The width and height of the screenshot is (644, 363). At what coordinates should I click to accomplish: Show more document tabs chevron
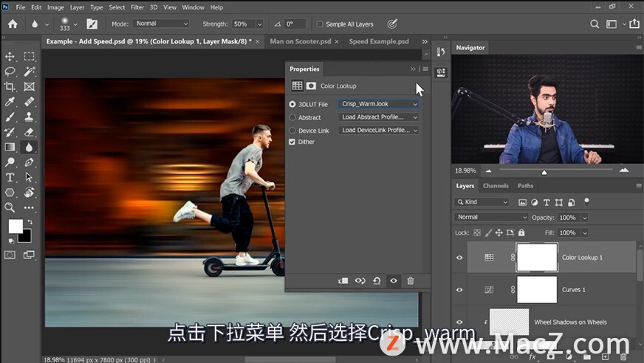[425, 41]
